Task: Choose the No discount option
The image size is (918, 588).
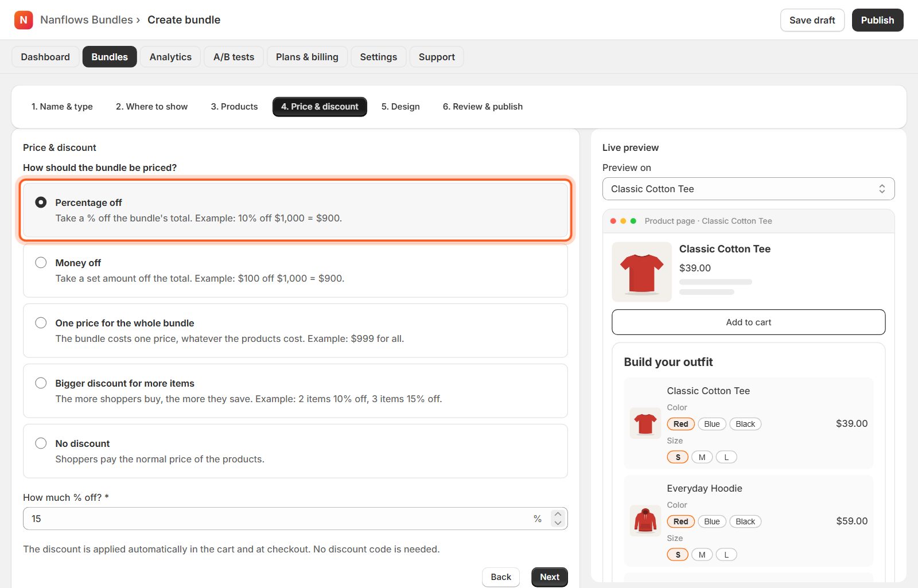Action: [x=295, y=451]
